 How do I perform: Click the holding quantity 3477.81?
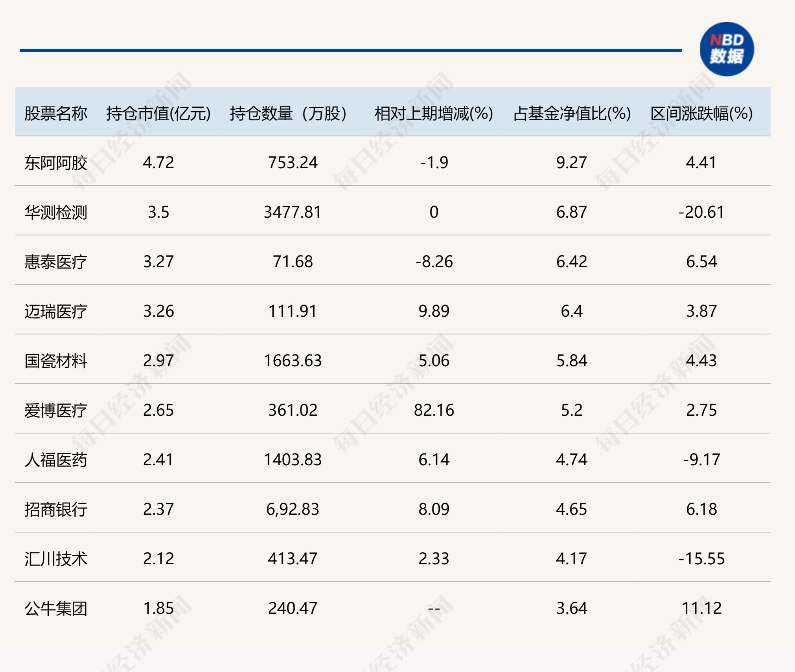click(x=293, y=212)
